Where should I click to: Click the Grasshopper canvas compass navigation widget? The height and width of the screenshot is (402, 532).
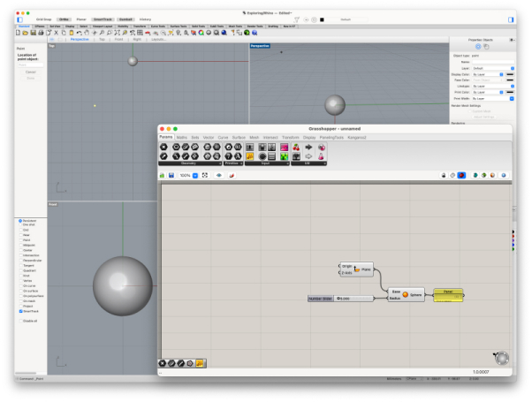(x=501, y=358)
